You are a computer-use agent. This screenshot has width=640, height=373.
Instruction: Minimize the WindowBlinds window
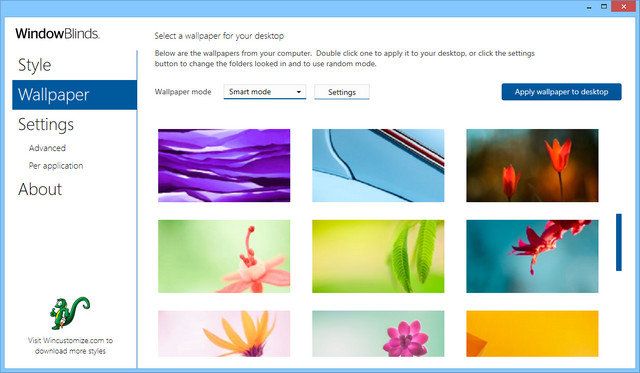pos(589,7)
